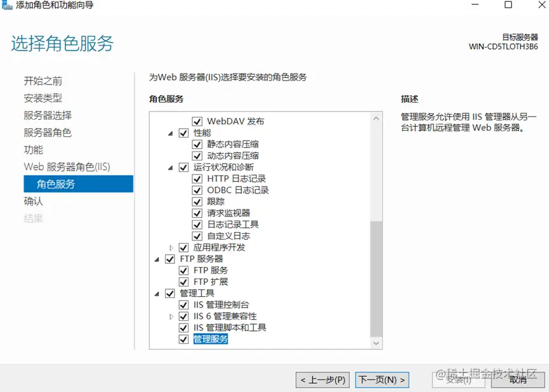Maximize the wizard window

(508, 4)
